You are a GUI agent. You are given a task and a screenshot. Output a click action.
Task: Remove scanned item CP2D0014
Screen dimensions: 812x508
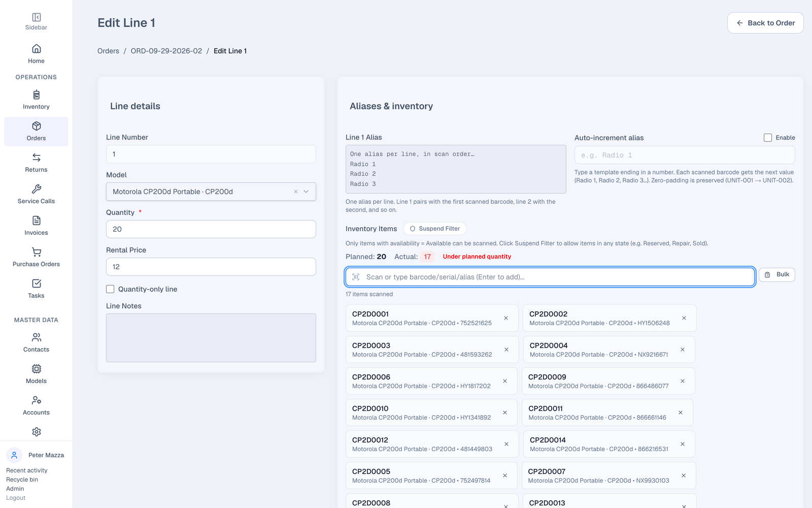click(683, 444)
